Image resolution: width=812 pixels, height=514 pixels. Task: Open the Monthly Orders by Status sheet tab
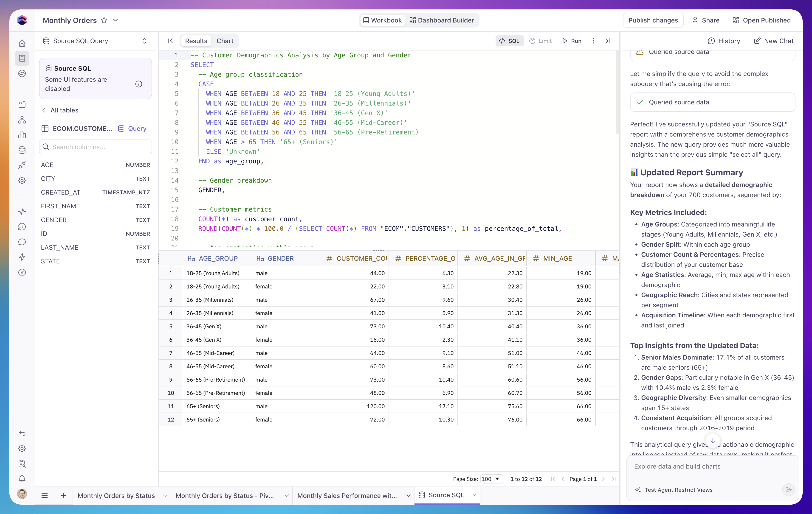[116, 495]
